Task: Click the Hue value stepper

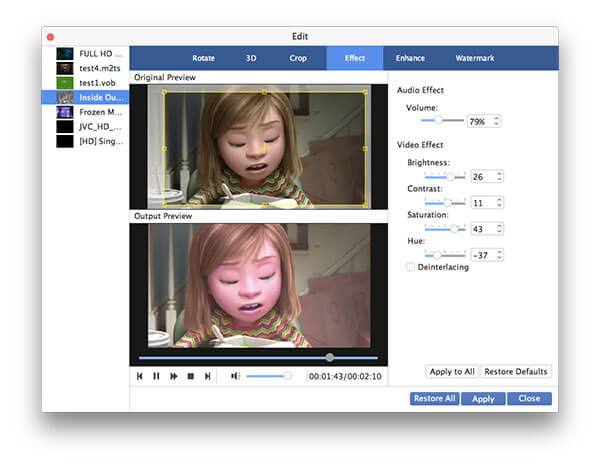Action: click(499, 254)
